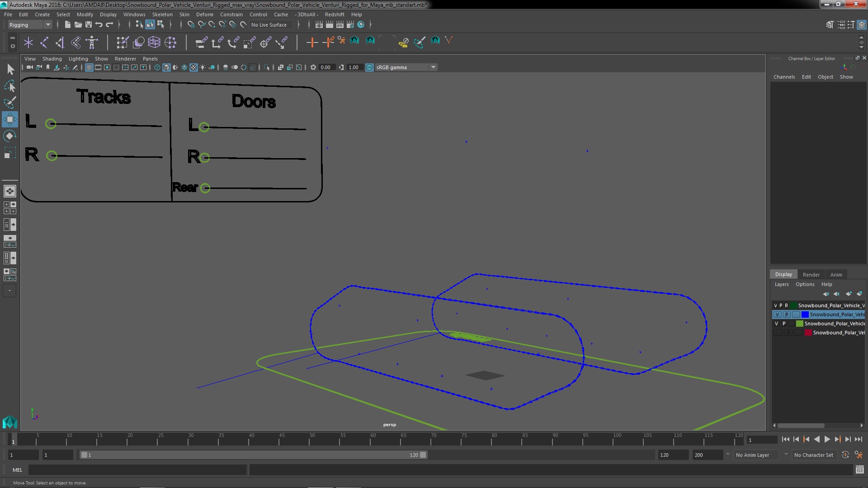Click the HumanIK figure icon

[92, 42]
